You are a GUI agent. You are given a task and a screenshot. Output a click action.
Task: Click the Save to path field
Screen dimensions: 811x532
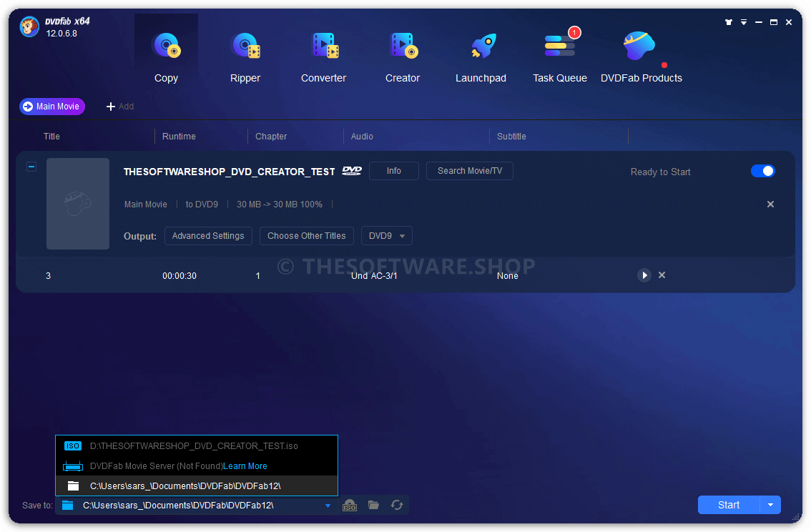click(197, 505)
